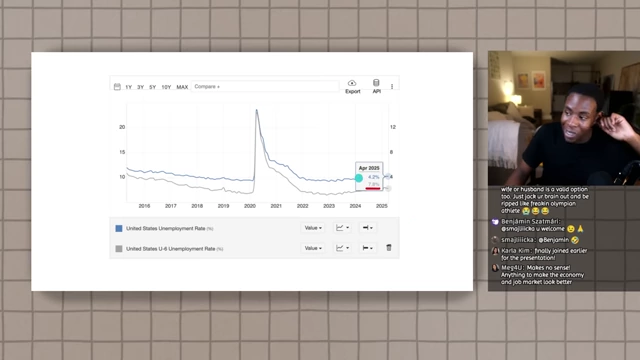Click Benjámin Szatmári's avatar icon
This screenshot has height=360, width=640.
pyautogui.click(x=495, y=222)
